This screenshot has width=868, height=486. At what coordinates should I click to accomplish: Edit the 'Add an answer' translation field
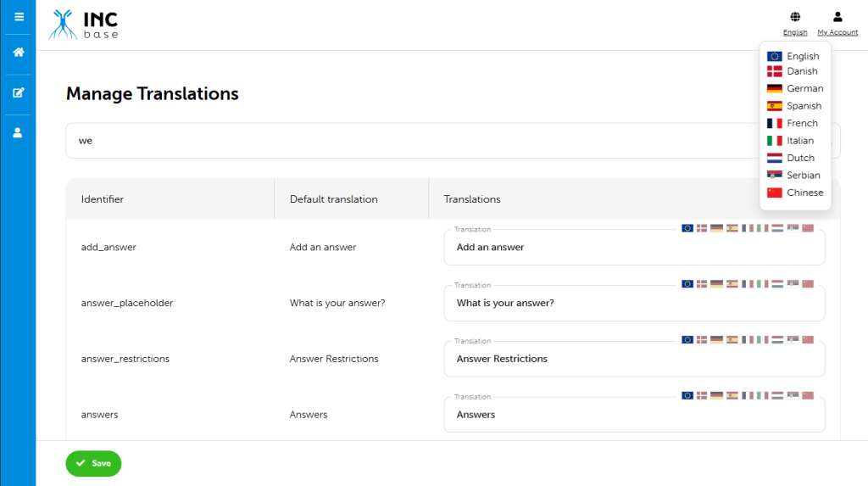point(634,248)
